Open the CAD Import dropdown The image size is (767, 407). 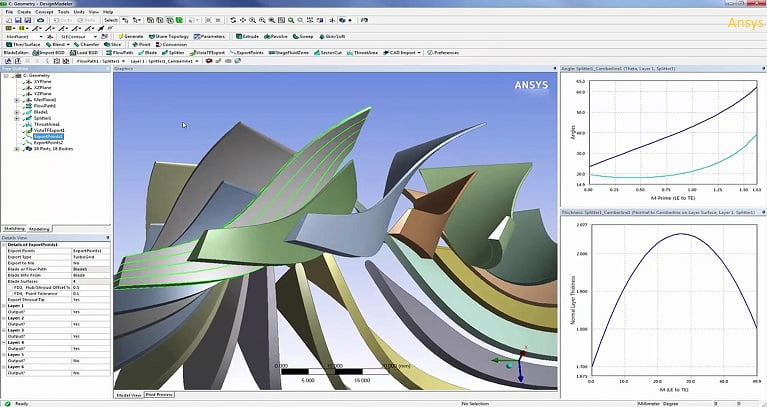point(419,52)
